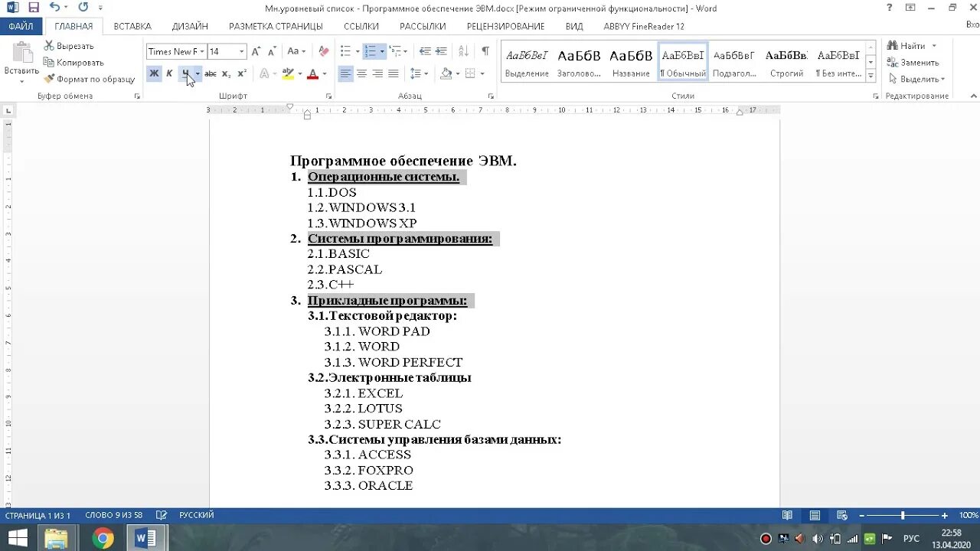
Task: Open the Дизайн ribbon tab
Action: [190, 26]
